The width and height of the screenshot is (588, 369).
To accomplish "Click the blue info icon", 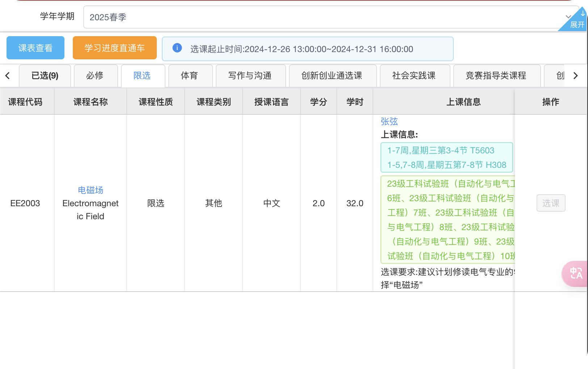I will click(177, 48).
